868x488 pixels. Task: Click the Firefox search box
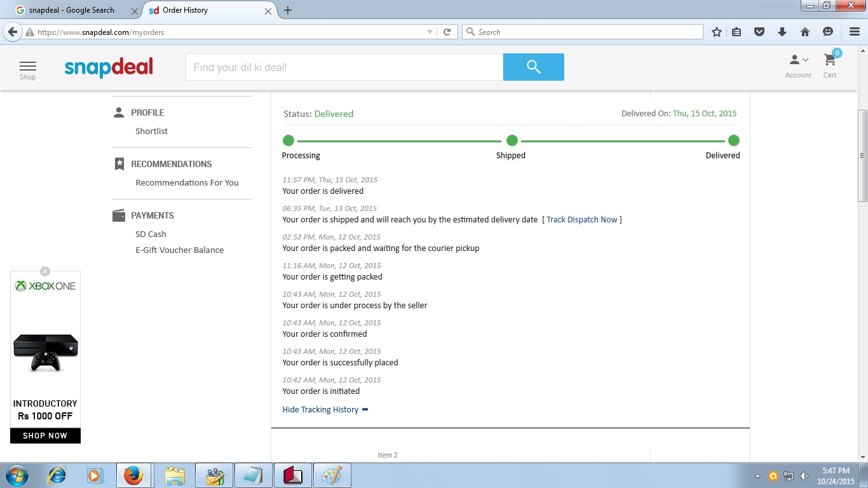click(583, 32)
